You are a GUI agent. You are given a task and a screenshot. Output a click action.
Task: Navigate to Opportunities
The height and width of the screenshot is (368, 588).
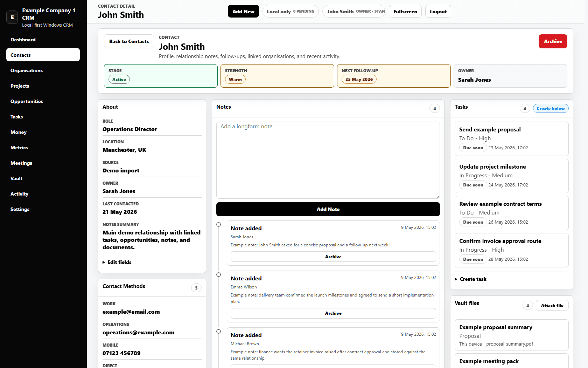[x=43, y=101]
